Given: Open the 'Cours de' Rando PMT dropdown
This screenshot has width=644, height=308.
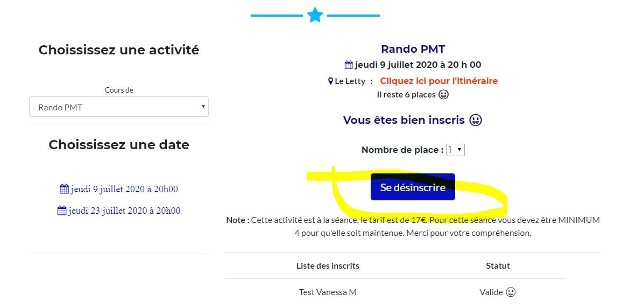Looking at the screenshot, I should pos(119,107).
